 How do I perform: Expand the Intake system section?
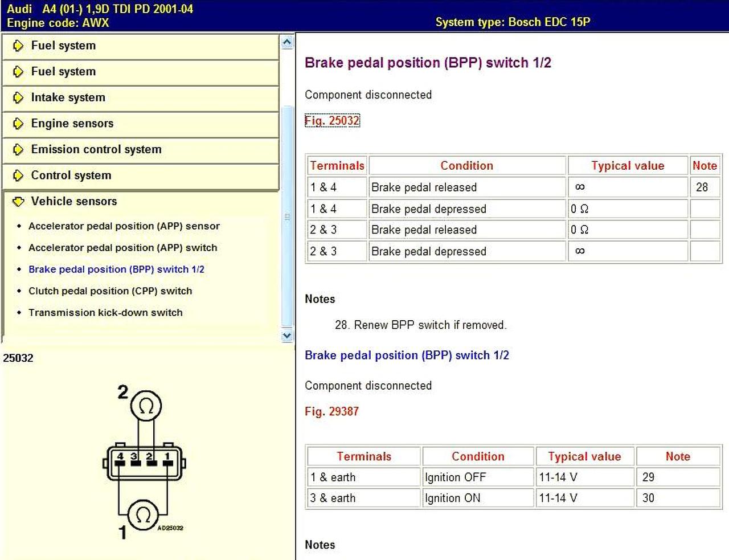coord(140,98)
